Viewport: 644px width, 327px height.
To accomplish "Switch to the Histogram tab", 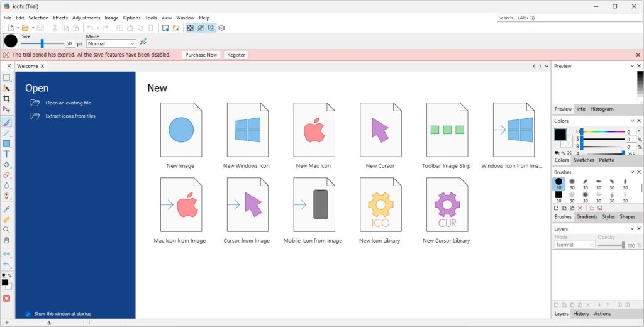I will pos(601,109).
